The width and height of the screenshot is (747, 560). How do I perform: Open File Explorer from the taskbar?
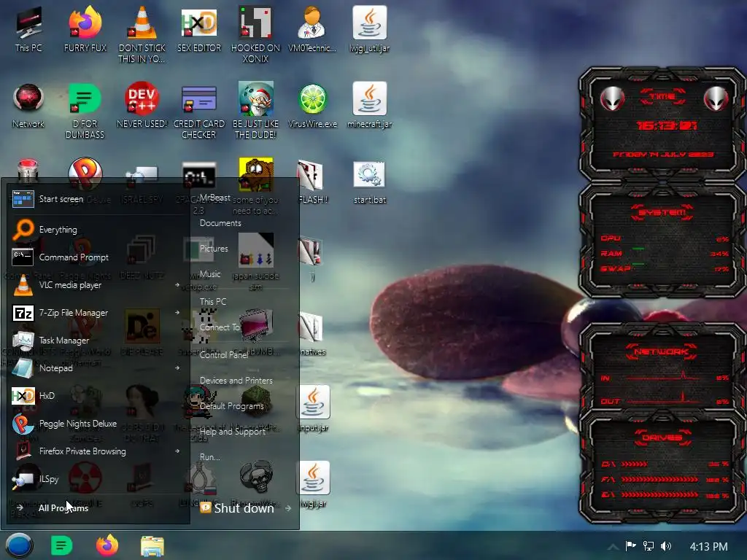coord(152,546)
